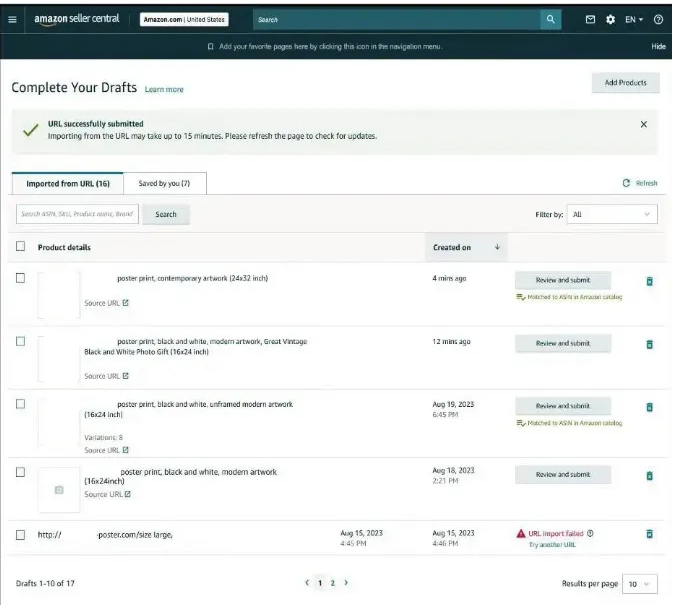
Task: Open the Learn more link
Action: tap(164, 89)
